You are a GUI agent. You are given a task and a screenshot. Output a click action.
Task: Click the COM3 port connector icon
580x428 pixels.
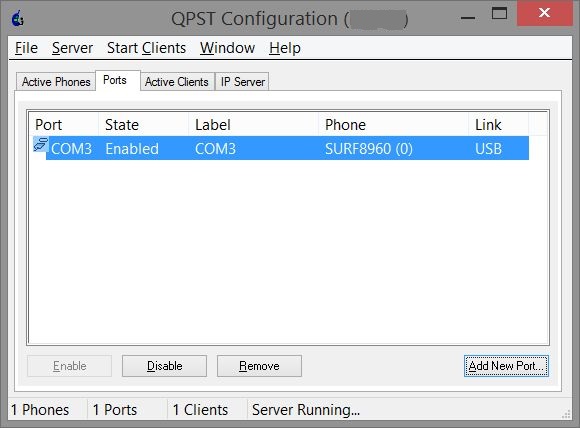pyautogui.click(x=40, y=144)
